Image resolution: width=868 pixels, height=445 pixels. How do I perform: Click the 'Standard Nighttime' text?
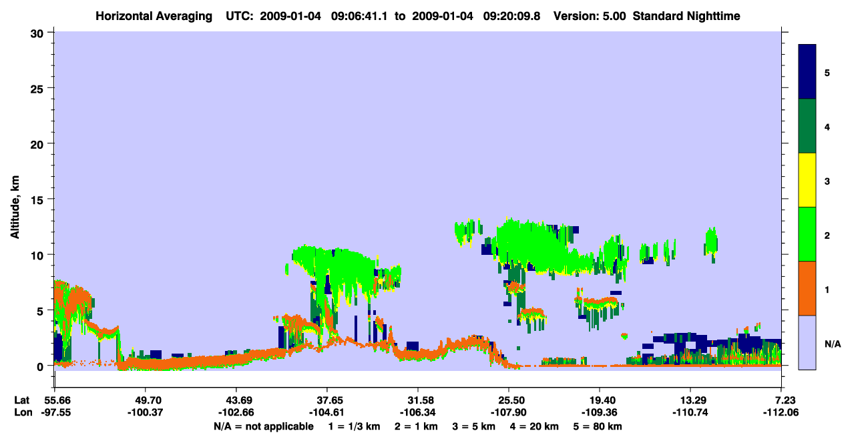tap(686, 16)
